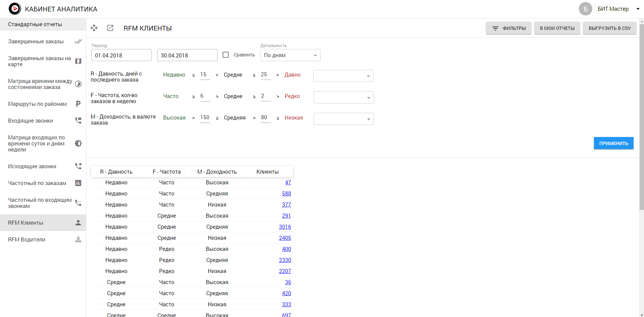
Task: Click the period start date field 01.04.2018
Action: (x=121, y=55)
